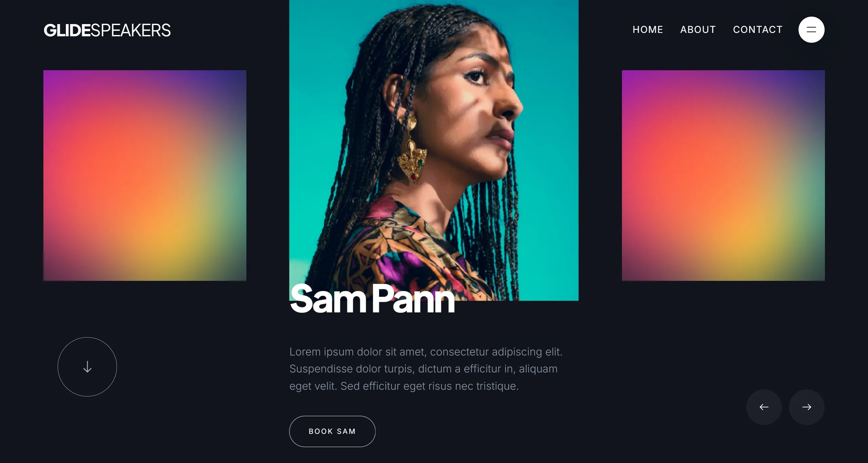Click the text line starting "Suspendisse dolor turpis"
868x463 pixels.
coord(423,369)
